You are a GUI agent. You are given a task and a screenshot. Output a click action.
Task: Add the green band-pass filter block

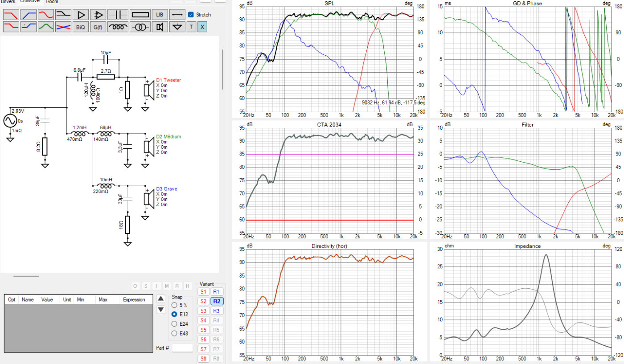click(x=46, y=27)
